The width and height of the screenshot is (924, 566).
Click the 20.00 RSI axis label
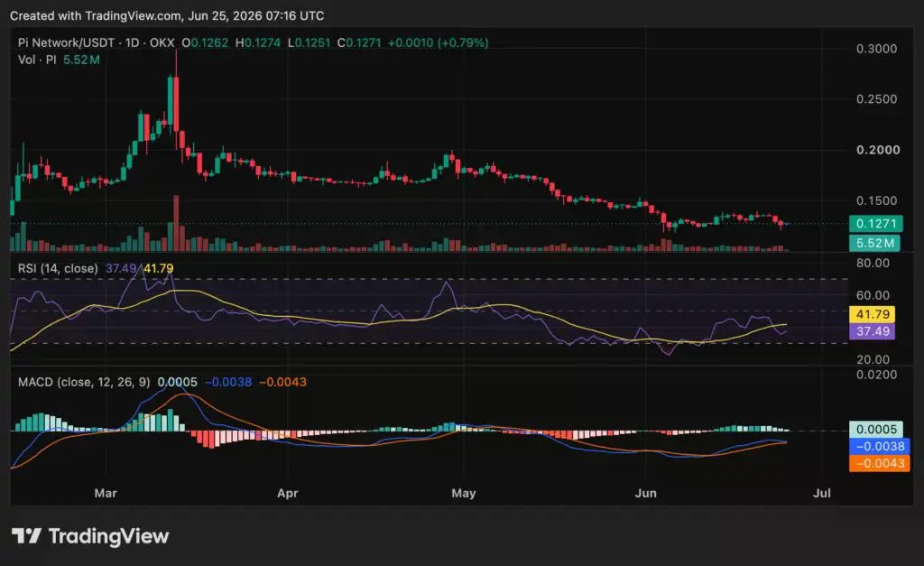point(873,359)
